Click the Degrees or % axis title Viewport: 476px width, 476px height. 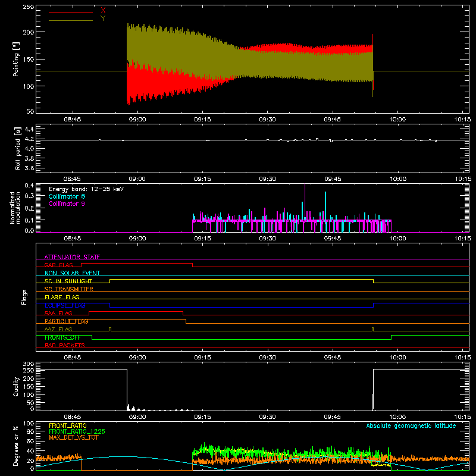tap(15, 446)
